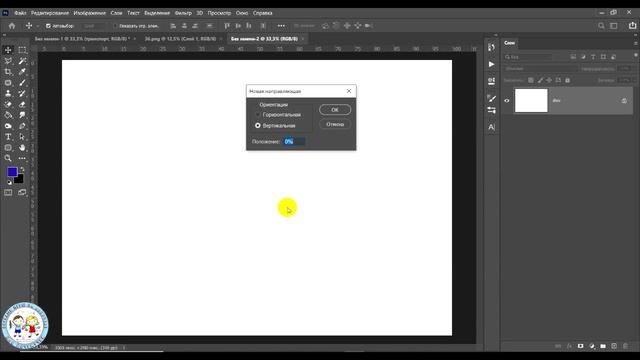This screenshot has width=640, height=360.
Task: Open the auto-select Слой dropdown
Action: [x=93, y=26]
